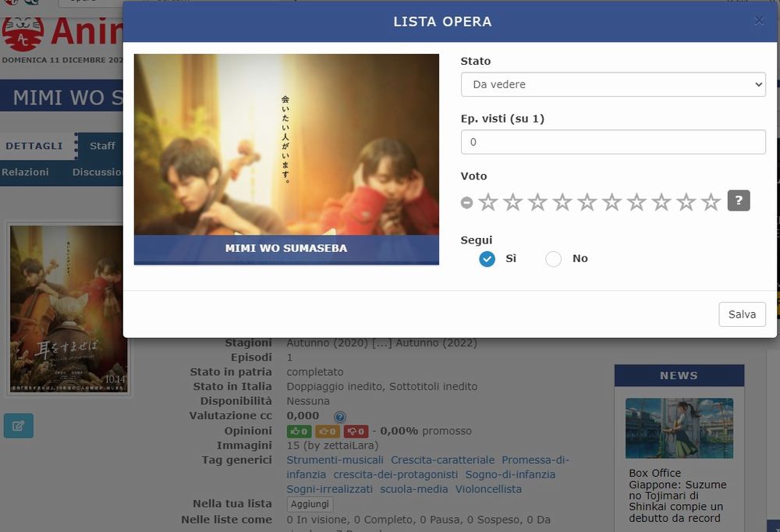
Task: Open the Relazioni tab
Action: (26, 172)
